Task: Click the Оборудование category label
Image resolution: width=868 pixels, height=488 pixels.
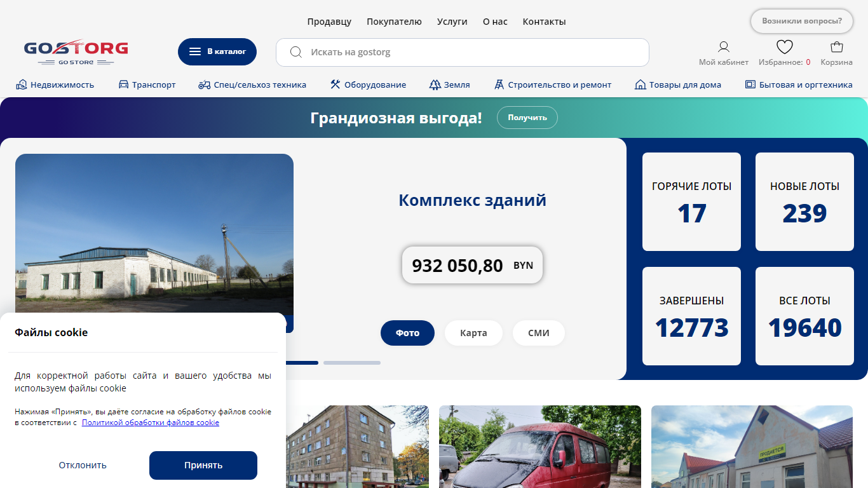Action: tap(375, 85)
